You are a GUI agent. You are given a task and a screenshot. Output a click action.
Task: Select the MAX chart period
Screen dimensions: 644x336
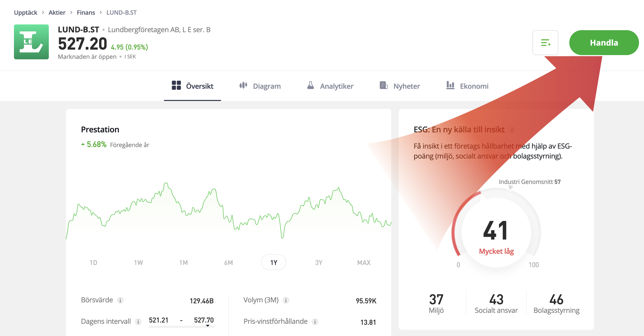(364, 262)
